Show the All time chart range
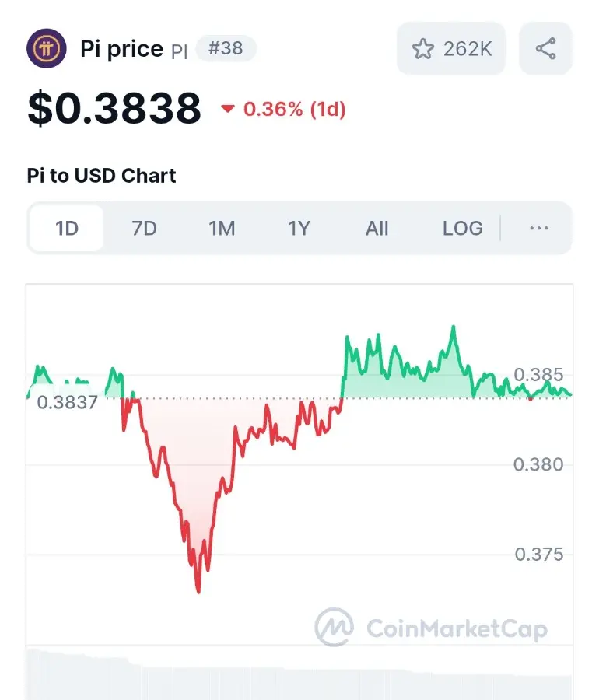The image size is (599, 700). (377, 228)
